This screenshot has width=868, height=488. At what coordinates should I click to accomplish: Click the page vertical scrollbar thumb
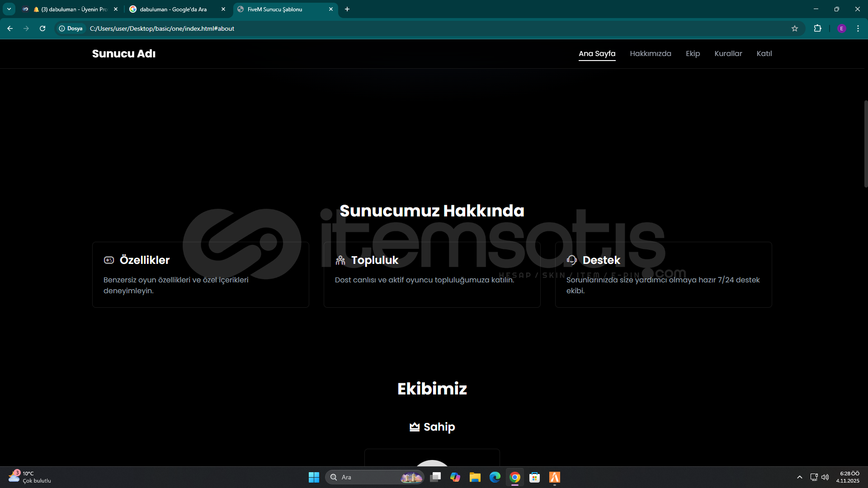[865, 144]
